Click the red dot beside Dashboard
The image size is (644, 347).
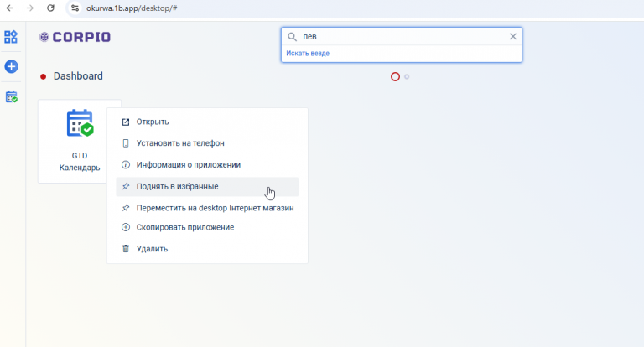43,77
